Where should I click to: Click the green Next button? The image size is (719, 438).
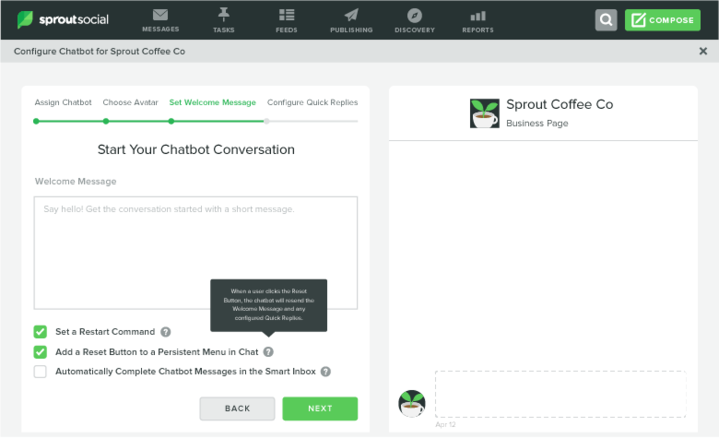(320, 409)
